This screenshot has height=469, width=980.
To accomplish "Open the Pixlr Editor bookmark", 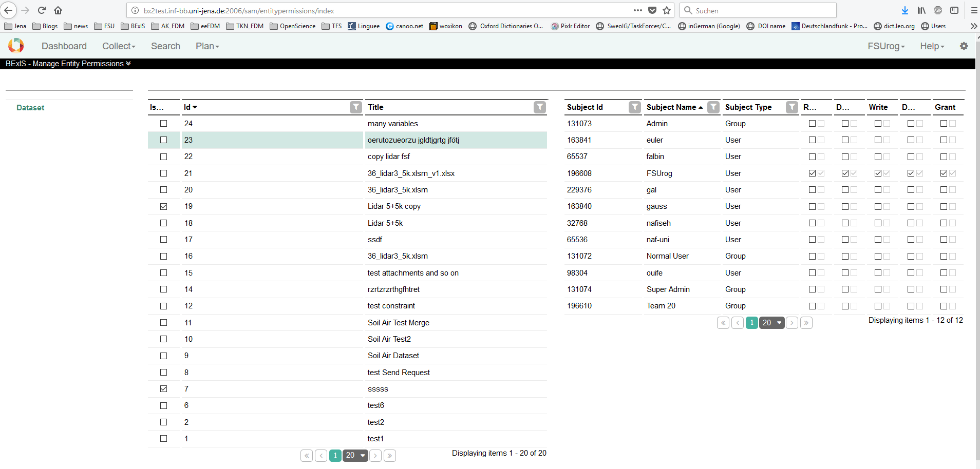I will point(570,26).
